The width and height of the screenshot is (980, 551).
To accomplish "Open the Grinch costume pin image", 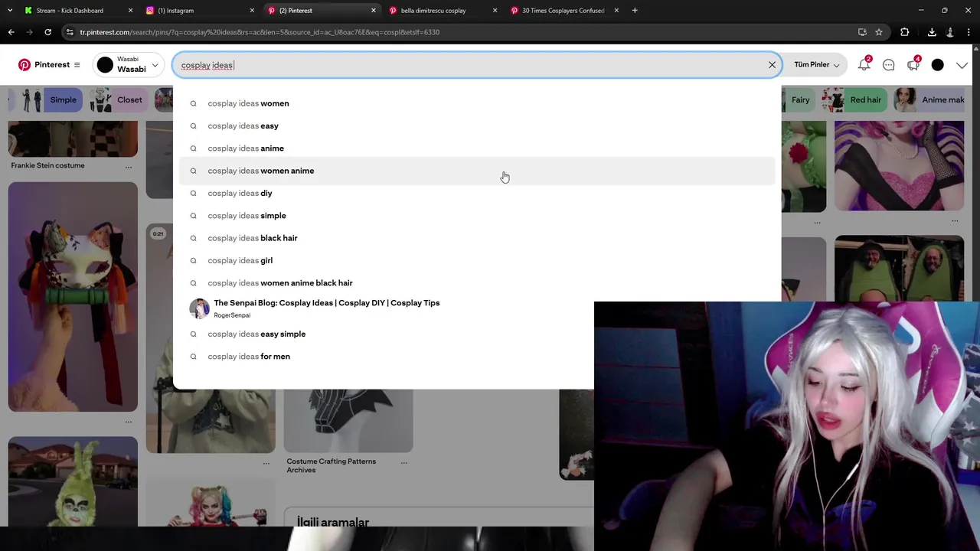I will click(x=73, y=481).
